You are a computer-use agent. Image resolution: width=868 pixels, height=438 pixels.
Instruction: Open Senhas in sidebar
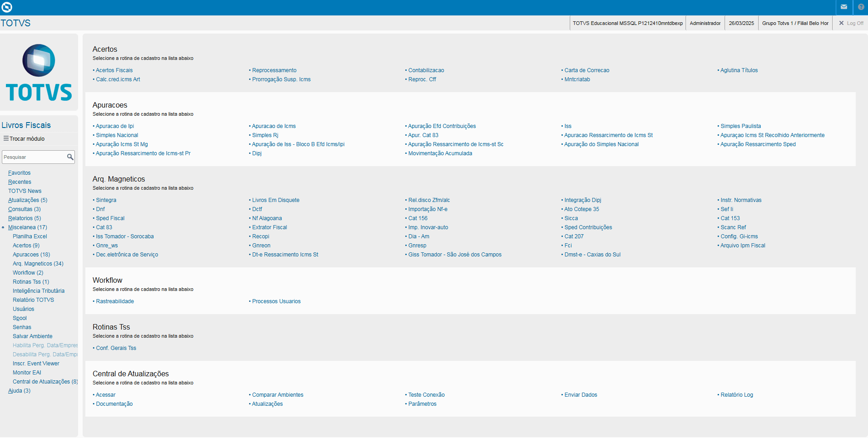pos(22,327)
